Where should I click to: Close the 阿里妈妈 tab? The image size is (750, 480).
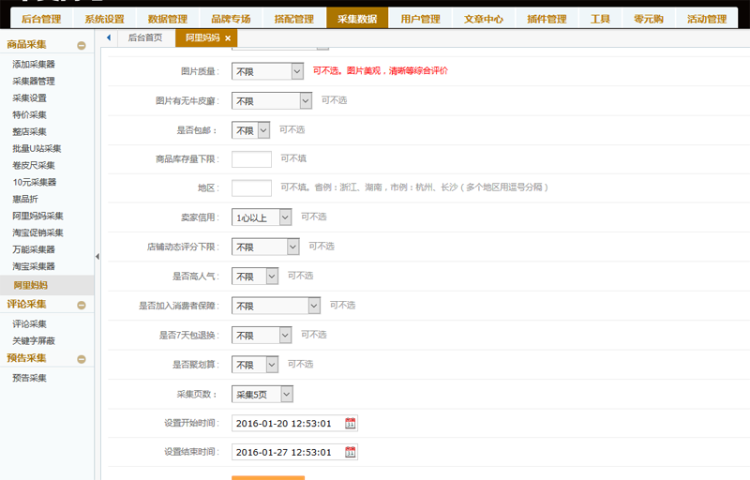(228, 38)
